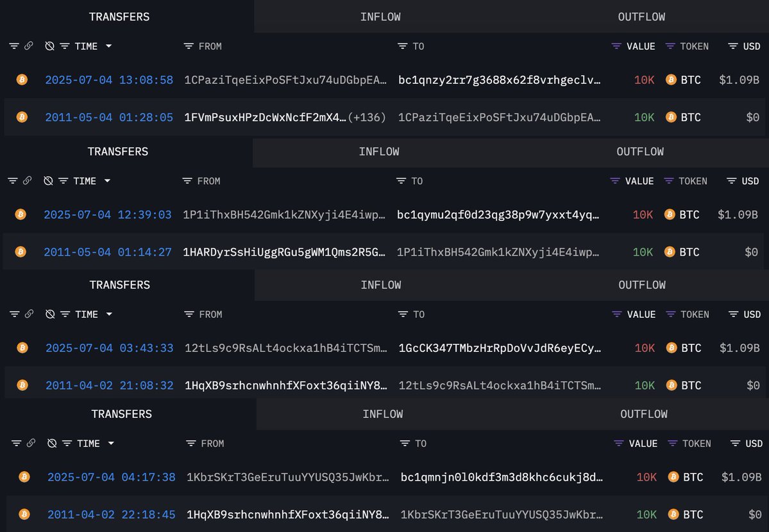
Task: Switch to the OUTFLOW tab
Action: [x=641, y=16]
